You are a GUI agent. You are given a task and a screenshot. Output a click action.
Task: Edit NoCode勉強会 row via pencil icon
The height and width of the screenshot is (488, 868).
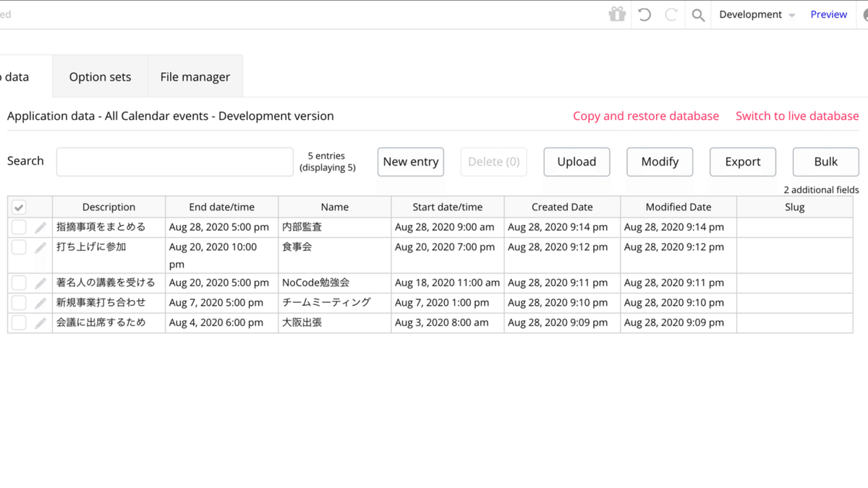click(x=41, y=283)
